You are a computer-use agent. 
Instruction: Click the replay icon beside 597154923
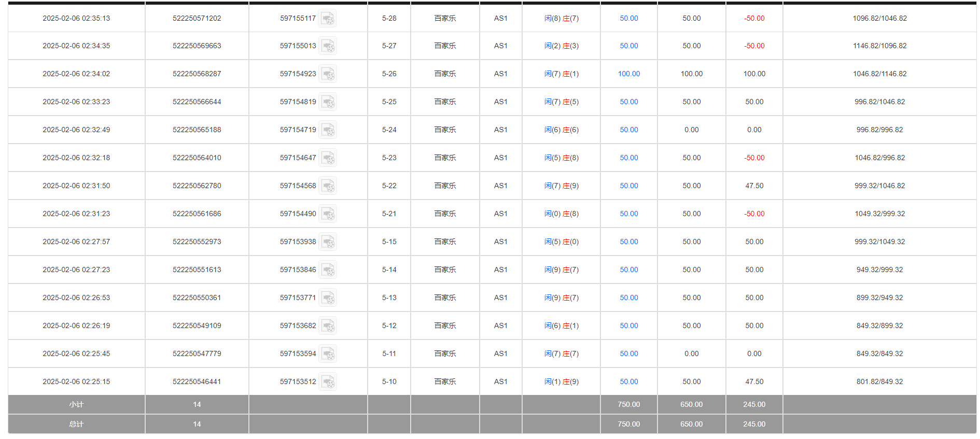coord(327,74)
